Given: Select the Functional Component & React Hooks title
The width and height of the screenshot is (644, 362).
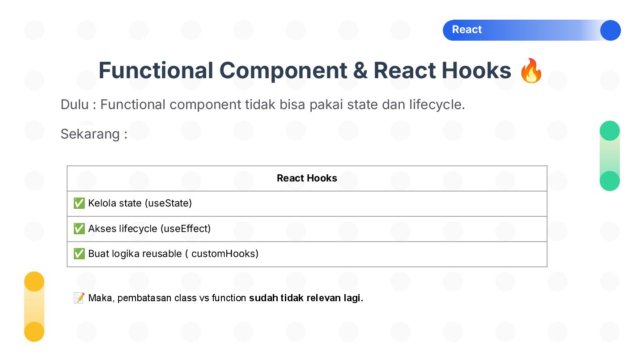Looking at the screenshot, I should (x=305, y=71).
